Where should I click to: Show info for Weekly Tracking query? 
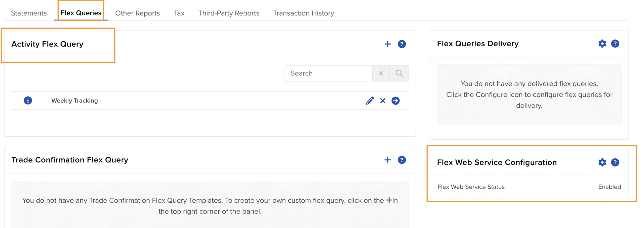28,100
